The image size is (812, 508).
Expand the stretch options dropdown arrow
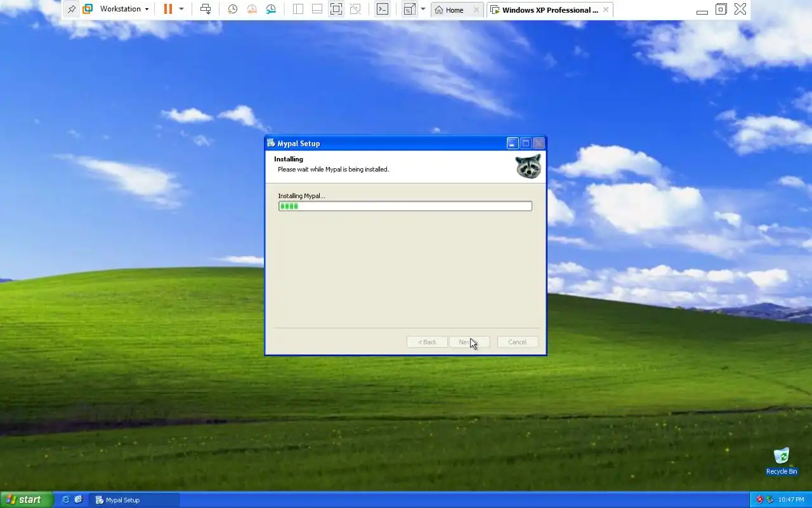tap(423, 10)
